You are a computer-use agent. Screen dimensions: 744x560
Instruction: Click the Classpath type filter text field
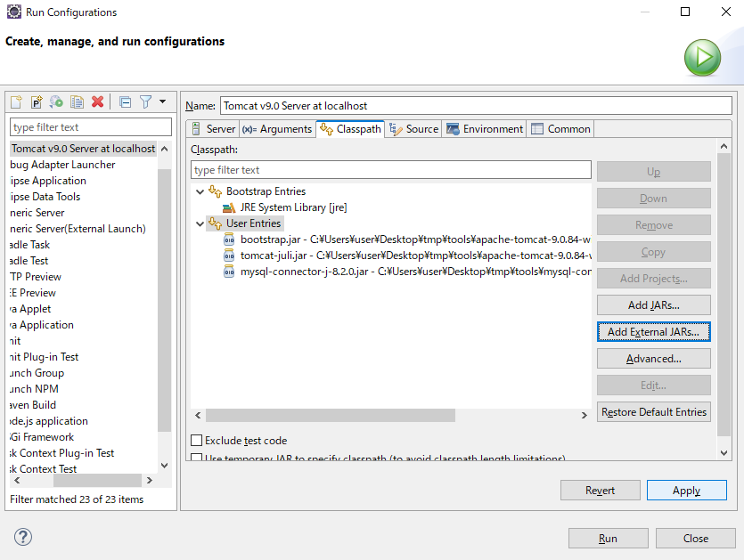pos(391,170)
